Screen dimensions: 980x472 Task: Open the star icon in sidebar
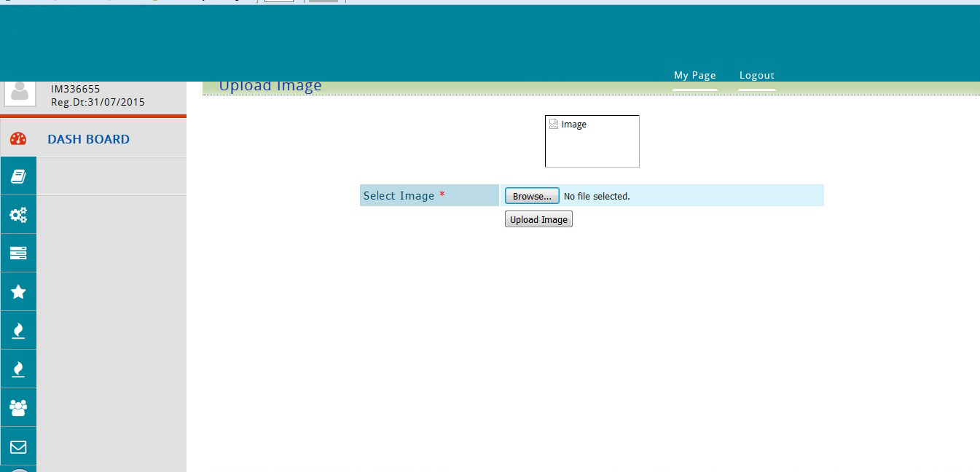pyautogui.click(x=18, y=292)
